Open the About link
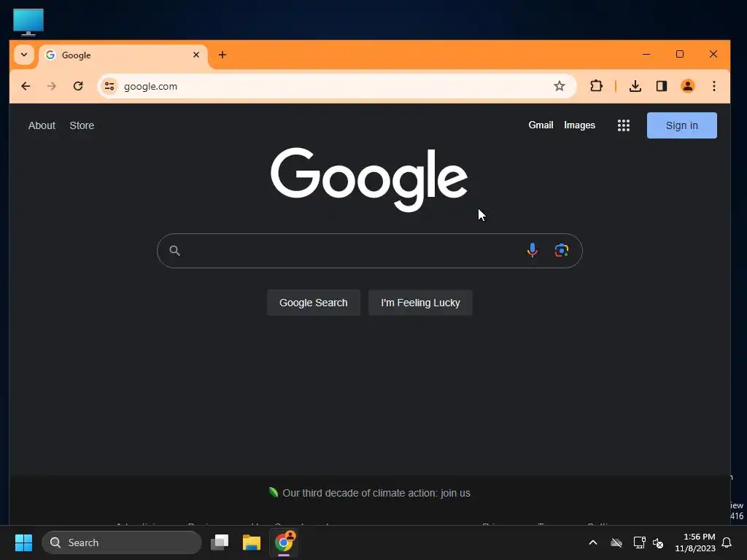 pyautogui.click(x=42, y=125)
